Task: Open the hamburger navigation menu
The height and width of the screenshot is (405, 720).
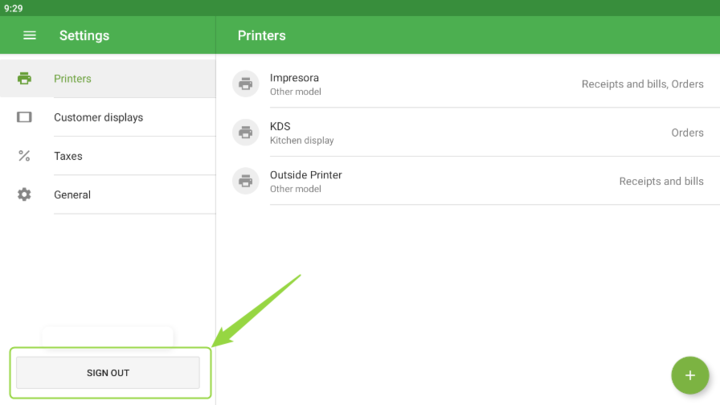Action: click(x=30, y=35)
